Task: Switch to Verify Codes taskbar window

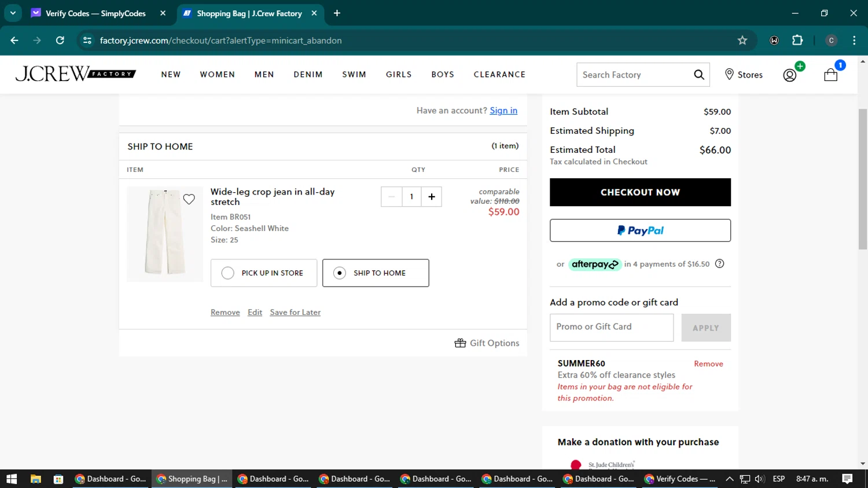Action: coord(681,479)
